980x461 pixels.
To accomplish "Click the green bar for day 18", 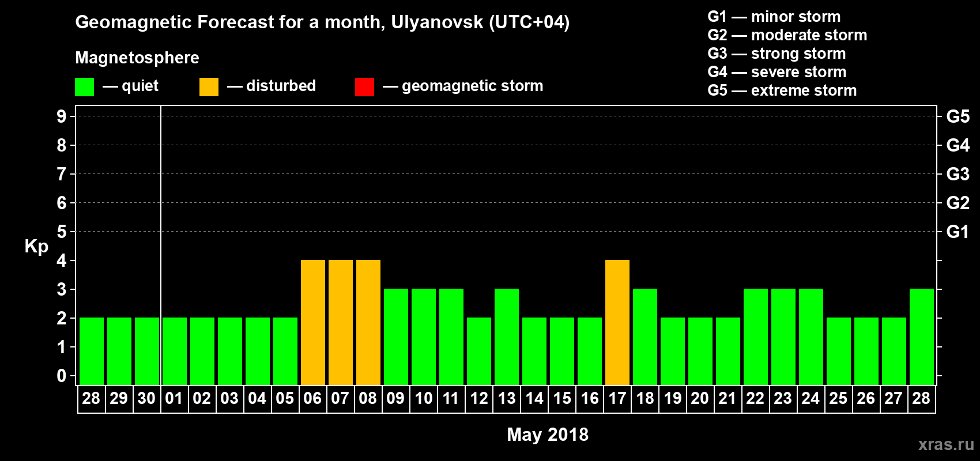I will coord(645,337).
